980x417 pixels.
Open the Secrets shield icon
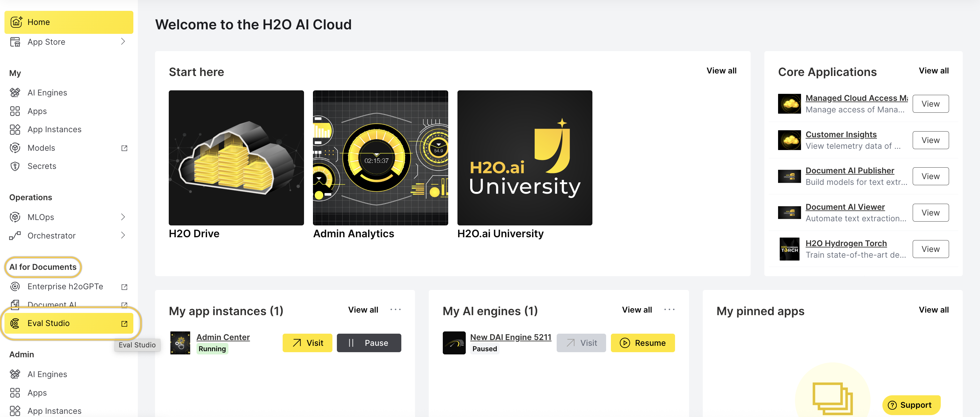pyautogui.click(x=15, y=166)
